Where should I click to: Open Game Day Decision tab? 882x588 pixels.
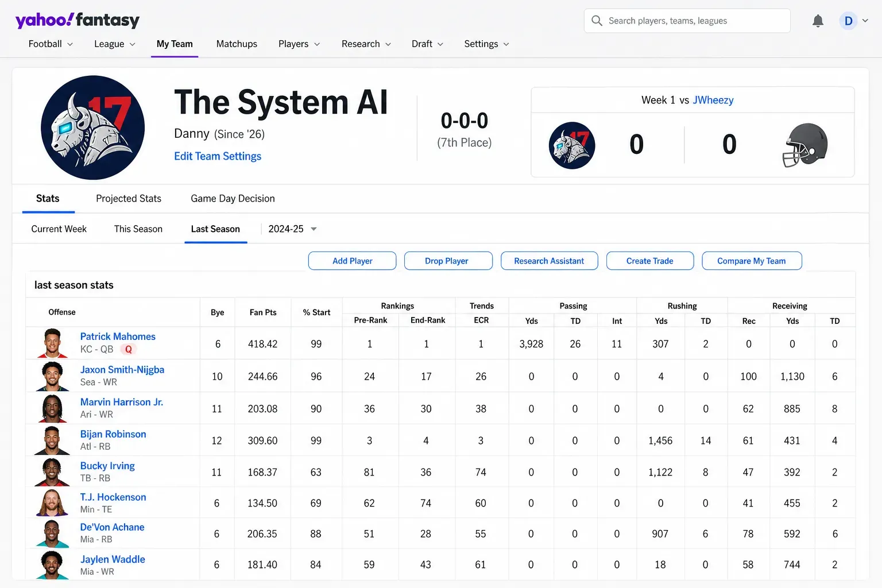233,199
